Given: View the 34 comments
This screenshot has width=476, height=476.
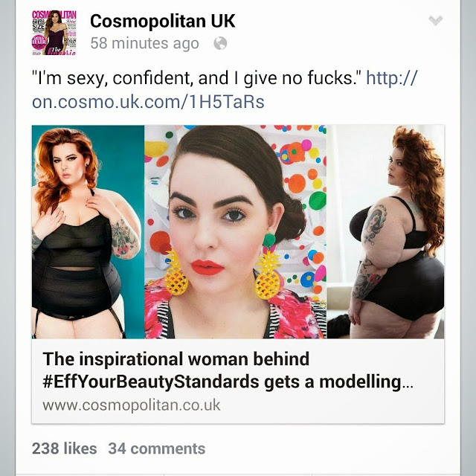Looking at the screenshot, I should click(157, 448).
